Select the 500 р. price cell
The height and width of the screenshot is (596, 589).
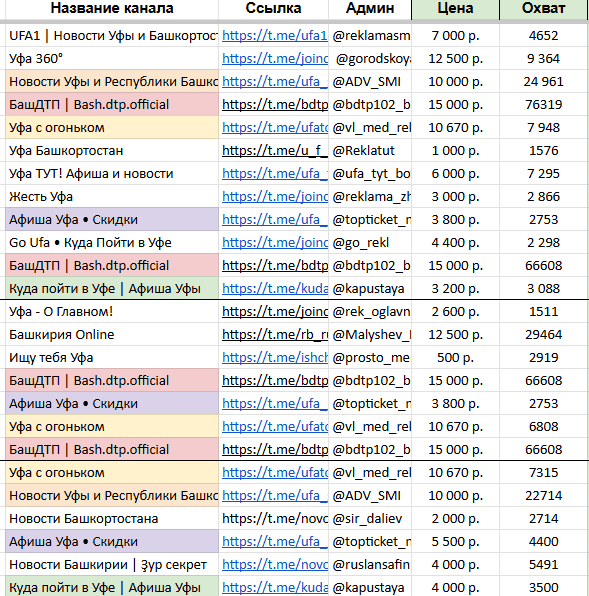[x=455, y=358]
